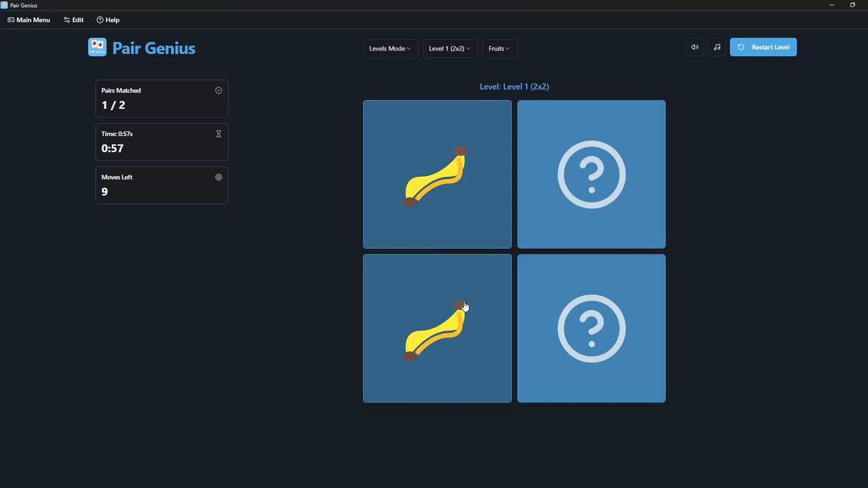Open the Edit menu
868x488 pixels.
point(74,20)
